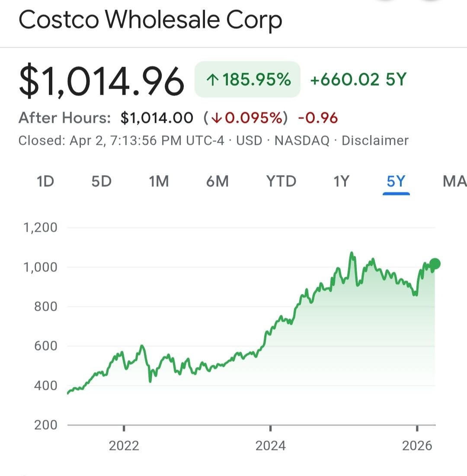Open the partially visible MAX range tab
Viewport: 467px width, 476px height.
pos(454,182)
